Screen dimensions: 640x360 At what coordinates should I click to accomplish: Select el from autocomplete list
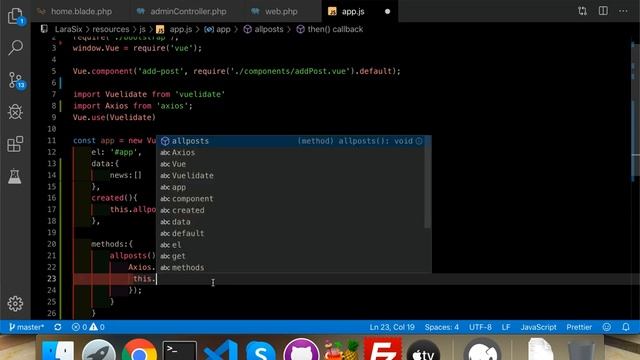pos(291,244)
